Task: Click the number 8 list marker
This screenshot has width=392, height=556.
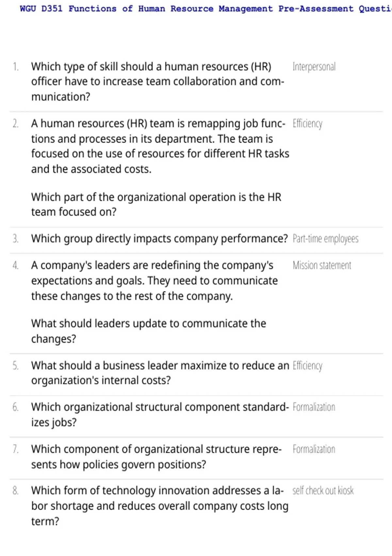Action: [15, 491]
